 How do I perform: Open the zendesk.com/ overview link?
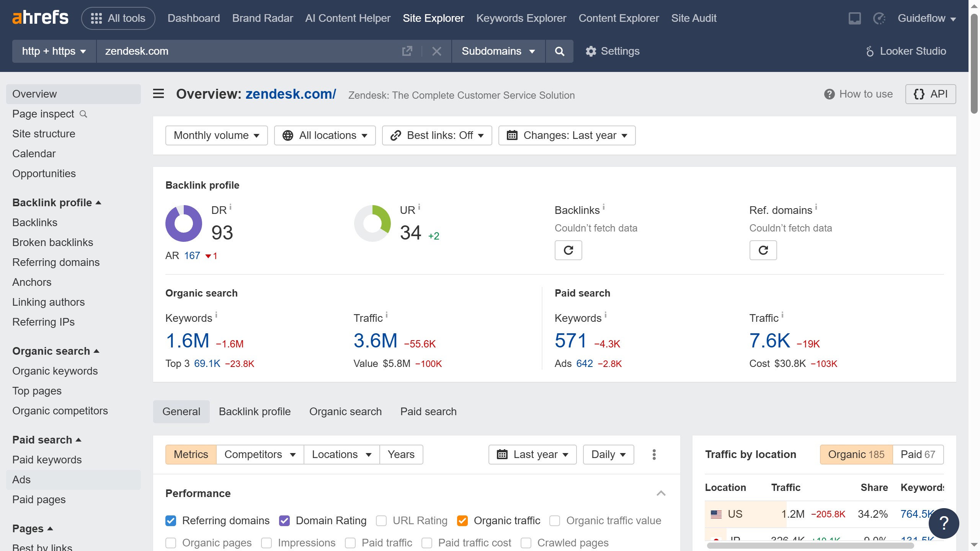pyautogui.click(x=290, y=94)
